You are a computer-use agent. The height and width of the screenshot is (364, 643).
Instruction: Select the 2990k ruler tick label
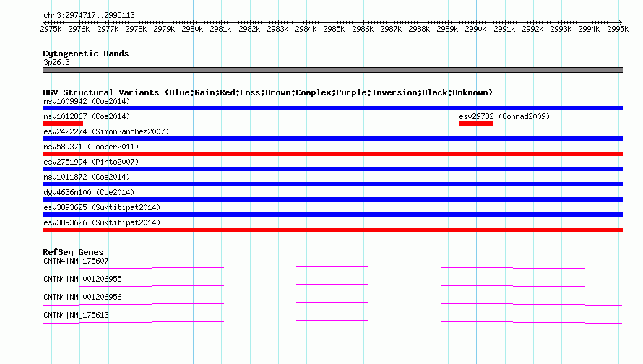[475, 29]
